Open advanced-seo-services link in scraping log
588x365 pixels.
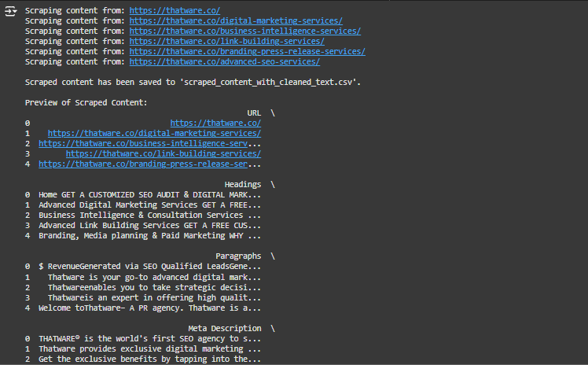[225, 61]
